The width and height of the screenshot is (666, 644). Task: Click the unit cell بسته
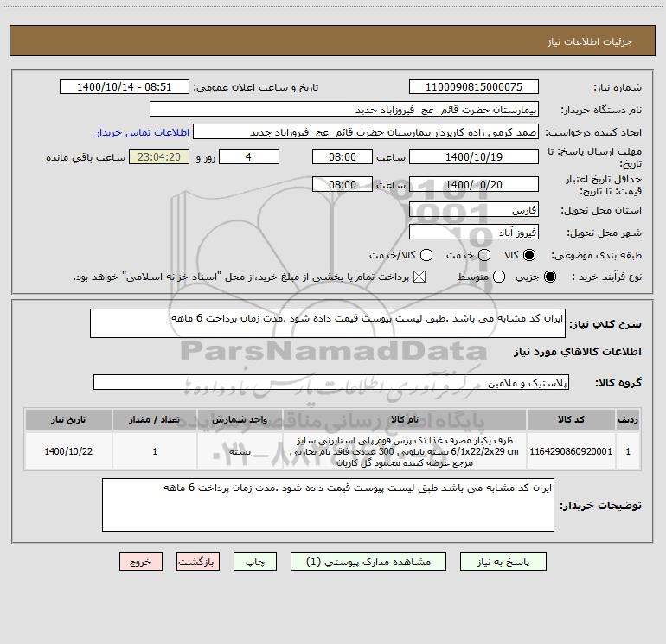click(x=240, y=451)
